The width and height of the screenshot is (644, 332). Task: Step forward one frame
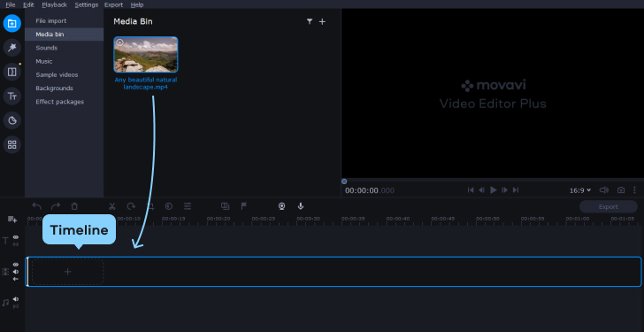505,189
